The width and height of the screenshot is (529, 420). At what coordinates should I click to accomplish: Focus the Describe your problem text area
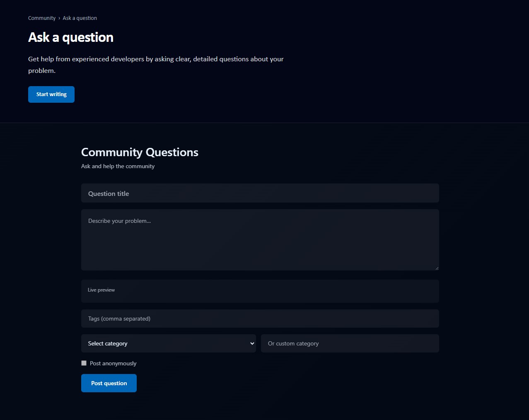tap(260, 239)
